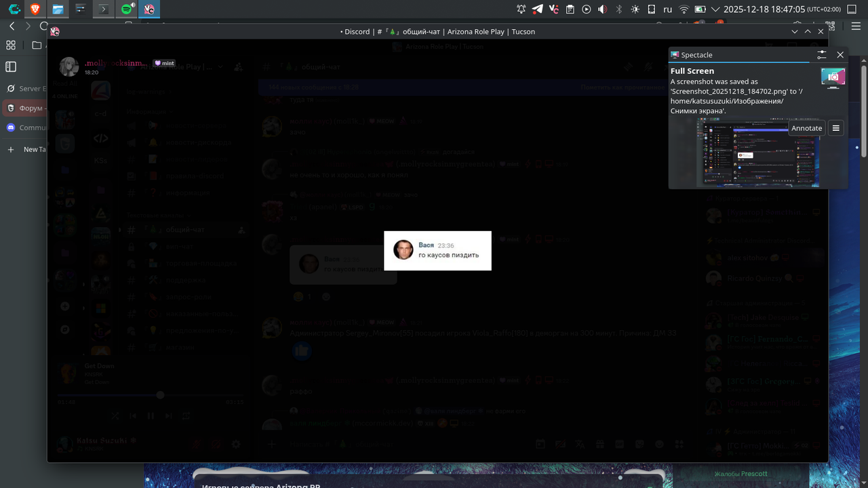
Task: Click the Annotate button in the Spectacle notification
Action: pyautogui.click(x=806, y=128)
